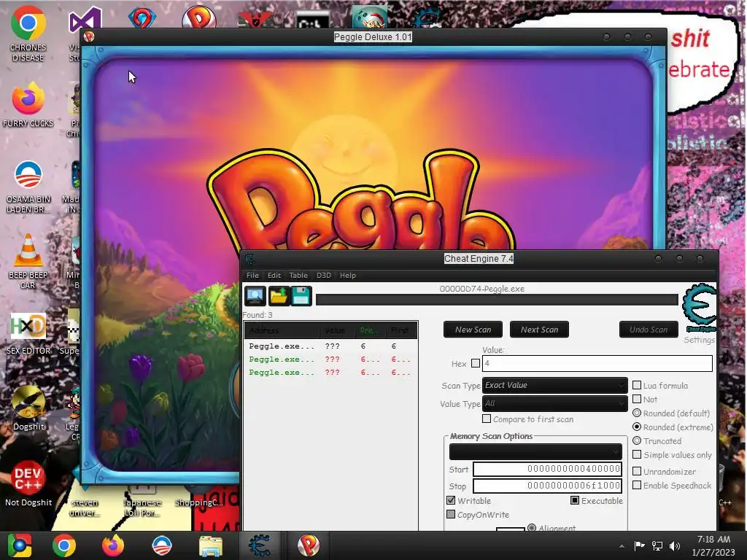Image resolution: width=747 pixels, height=560 pixels.
Task: Enable the Lua formula checkbox
Action: click(637, 385)
